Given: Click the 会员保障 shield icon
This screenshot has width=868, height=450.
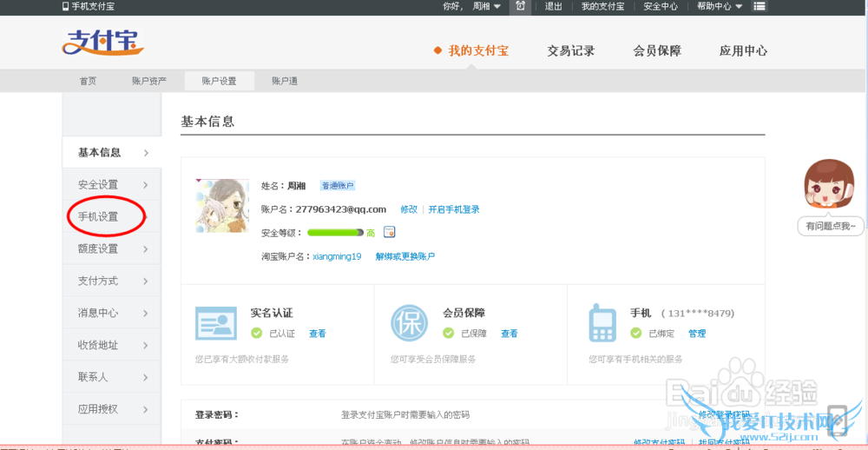Looking at the screenshot, I should (x=409, y=323).
